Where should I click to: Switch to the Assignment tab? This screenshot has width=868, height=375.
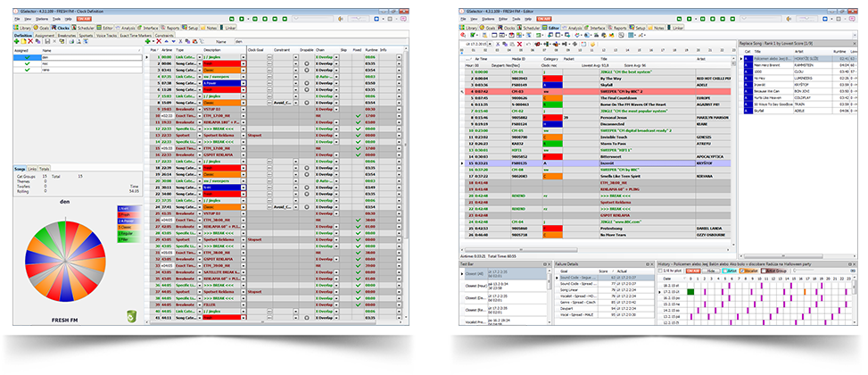click(x=45, y=36)
